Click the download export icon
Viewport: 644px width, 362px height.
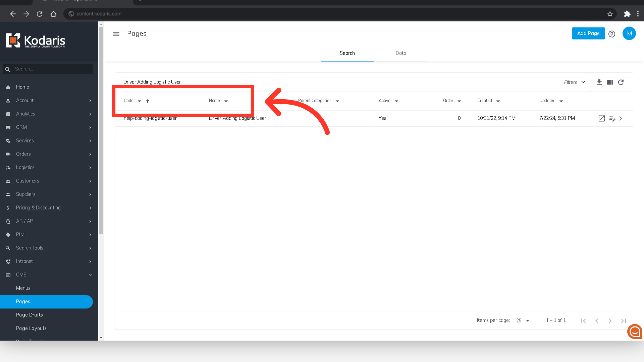pos(599,82)
